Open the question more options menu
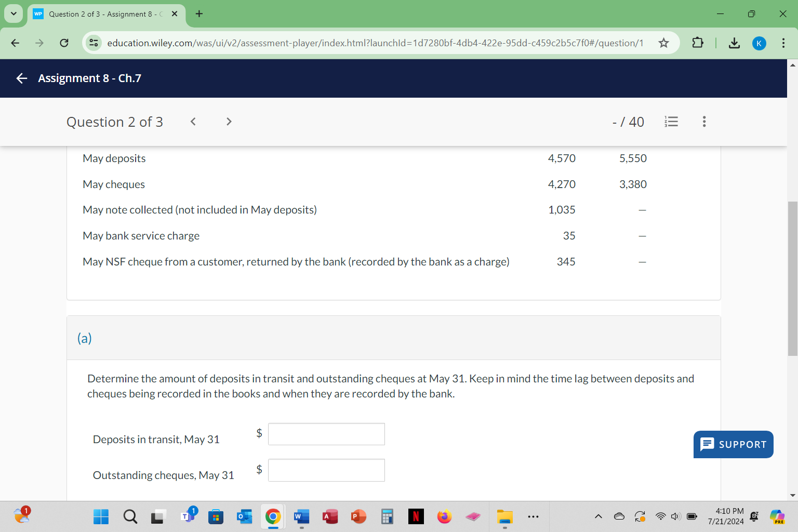 (704, 122)
